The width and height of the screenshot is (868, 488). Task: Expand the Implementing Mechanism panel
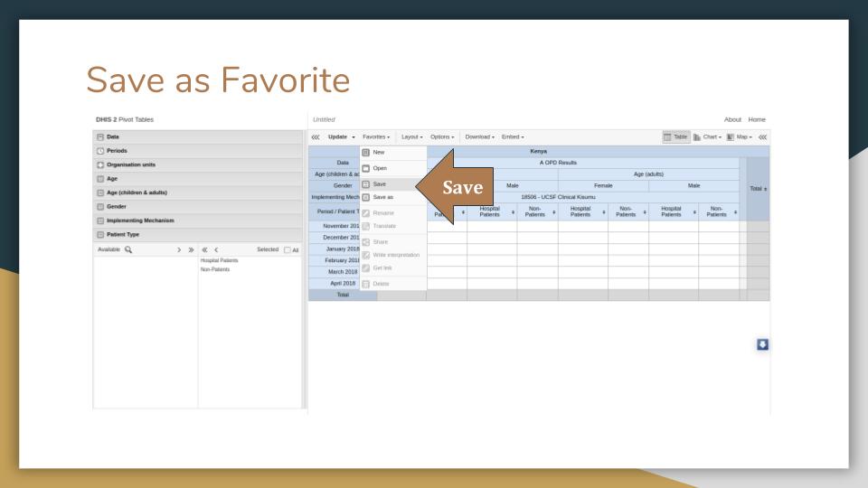coord(198,221)
